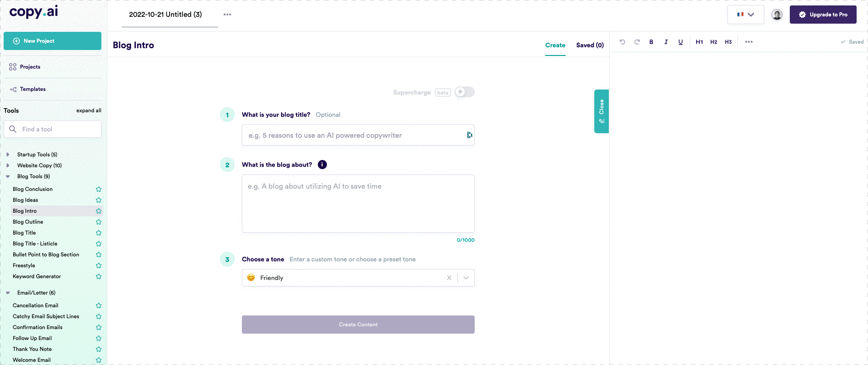Favorite the Cancellation Email tool

(x=99, y=305)
